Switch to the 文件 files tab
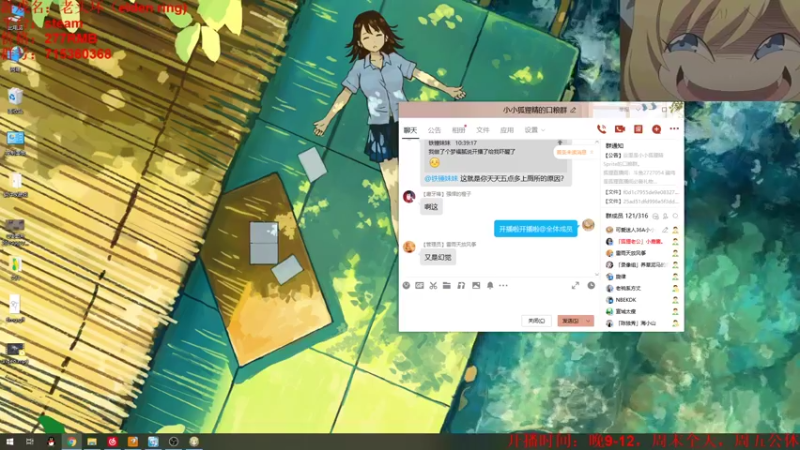800x450 pixels. 483,130
